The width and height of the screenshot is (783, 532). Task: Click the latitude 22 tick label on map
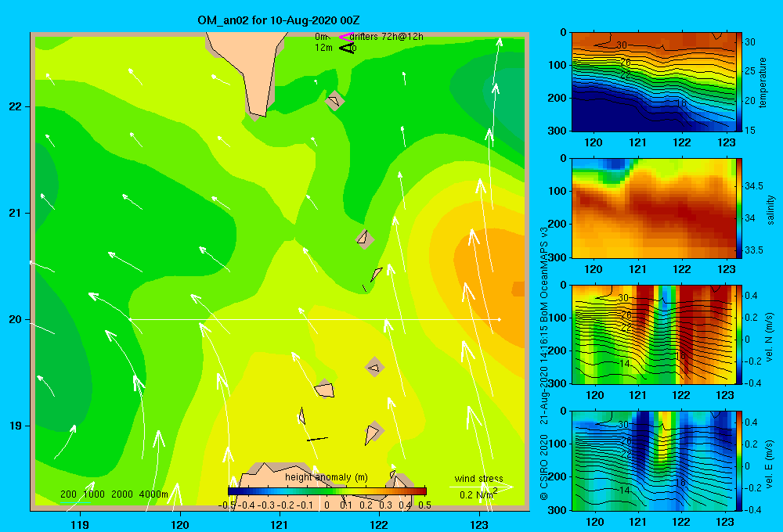15,107
